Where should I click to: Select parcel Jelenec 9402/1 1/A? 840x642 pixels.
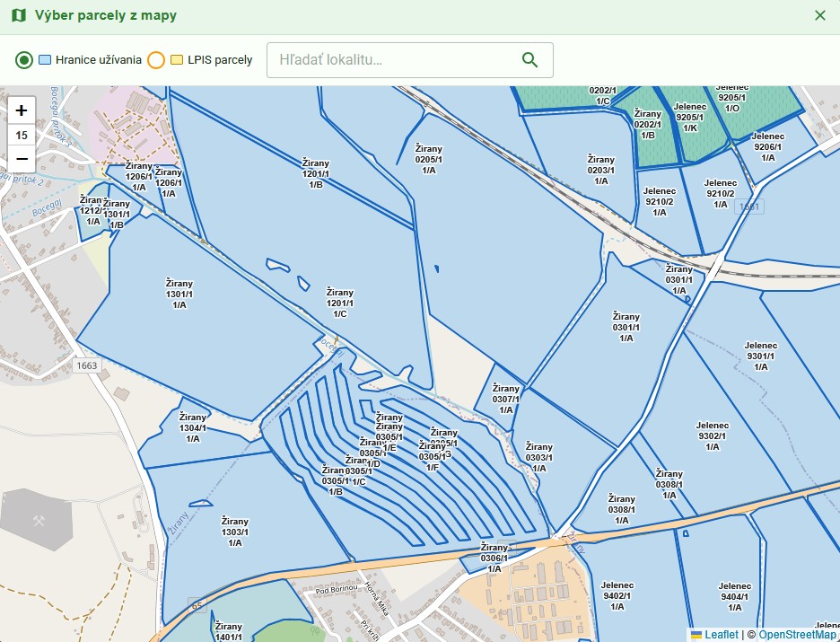tap(617, 595)
